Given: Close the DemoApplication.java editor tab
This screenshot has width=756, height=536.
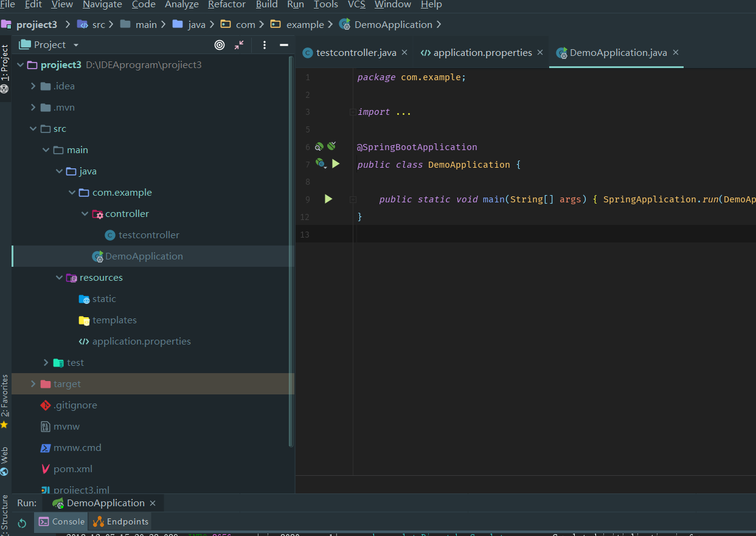Looking at the screenshot, I should (675, 52).
